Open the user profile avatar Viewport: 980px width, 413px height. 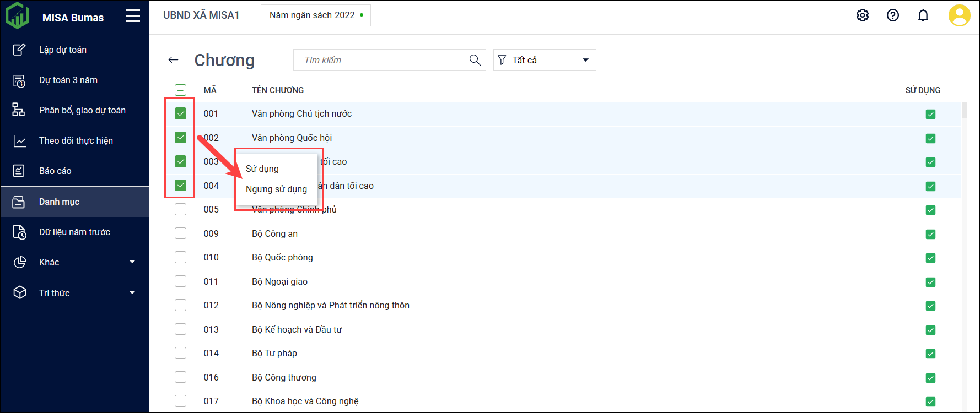[x=959, y=15]
